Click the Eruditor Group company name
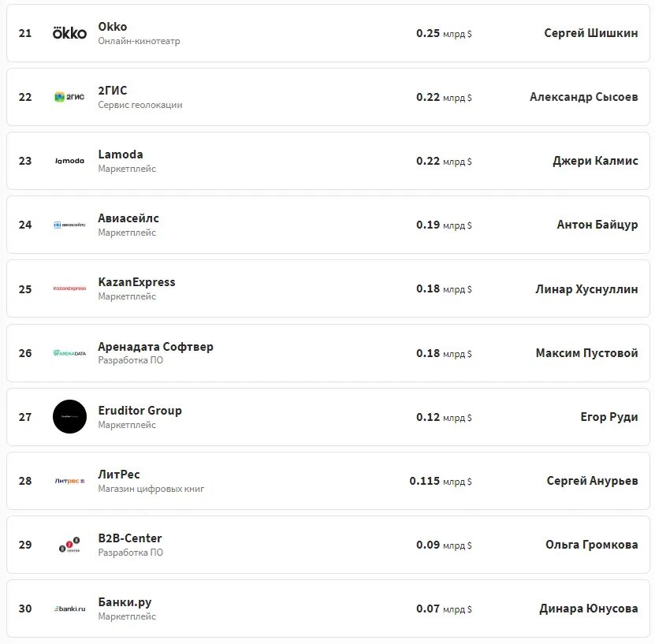Viewport: 655px width, 644px height. (x=140, y=411)
